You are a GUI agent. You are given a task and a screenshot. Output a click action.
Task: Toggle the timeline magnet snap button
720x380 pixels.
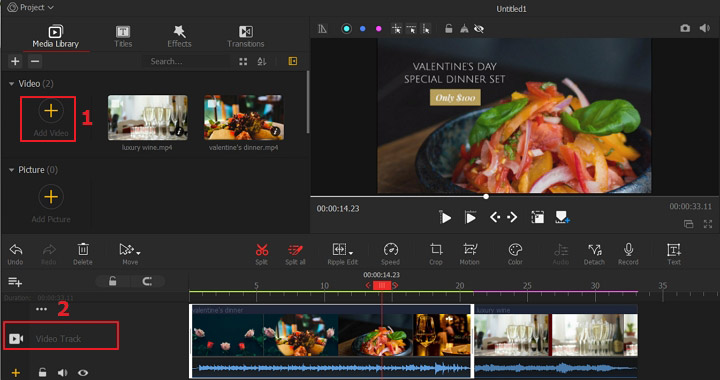point(147,281)
